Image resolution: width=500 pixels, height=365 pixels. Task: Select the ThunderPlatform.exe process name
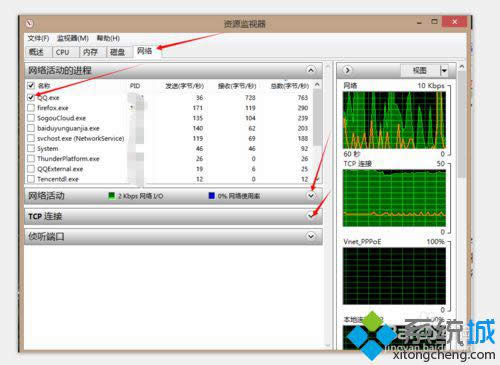tap(68, 159)
